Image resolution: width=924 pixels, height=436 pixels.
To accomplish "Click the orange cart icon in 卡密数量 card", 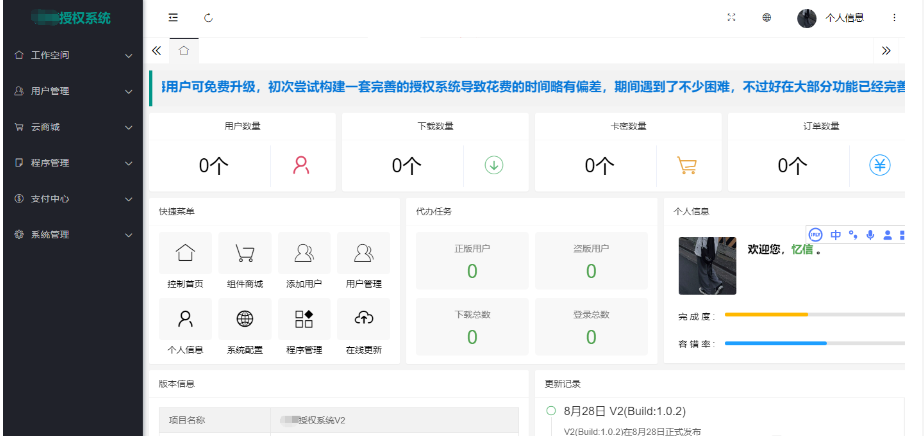I will coord(687,166).
